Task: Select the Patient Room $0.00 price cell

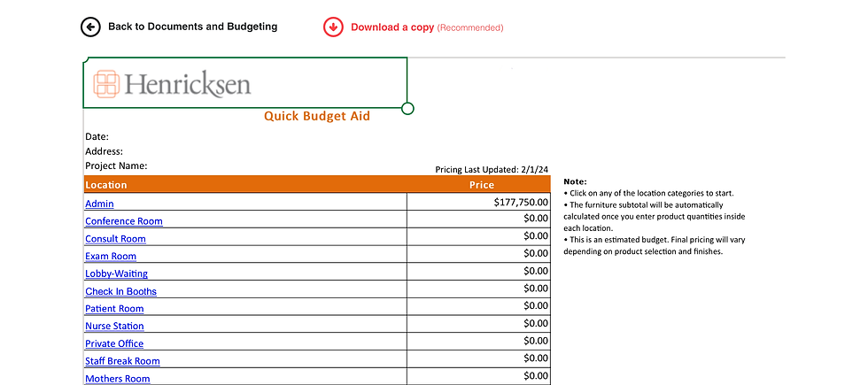Action: (x=479, y=306)
